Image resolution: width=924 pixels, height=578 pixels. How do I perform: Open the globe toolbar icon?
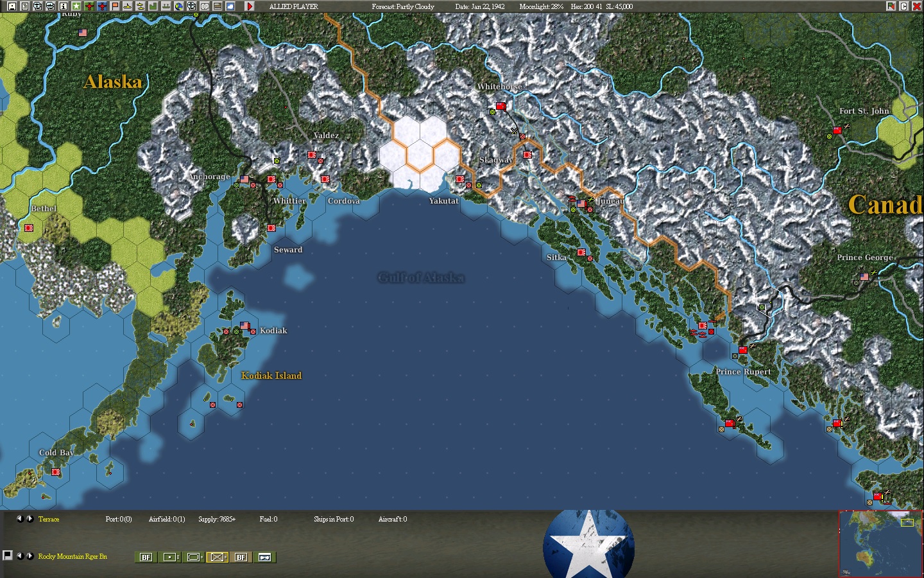point(179,6)
